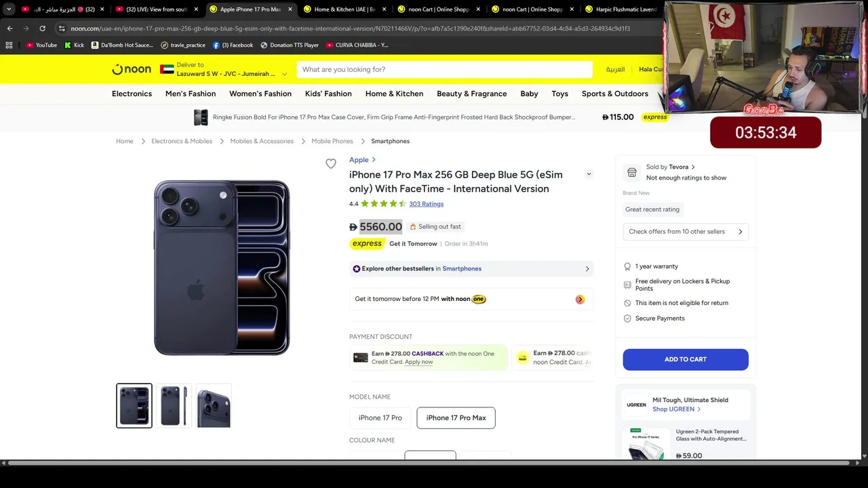Open the Kids' Fashion category menu
This screenshot has height=488, width=868.
coord(328,94)
